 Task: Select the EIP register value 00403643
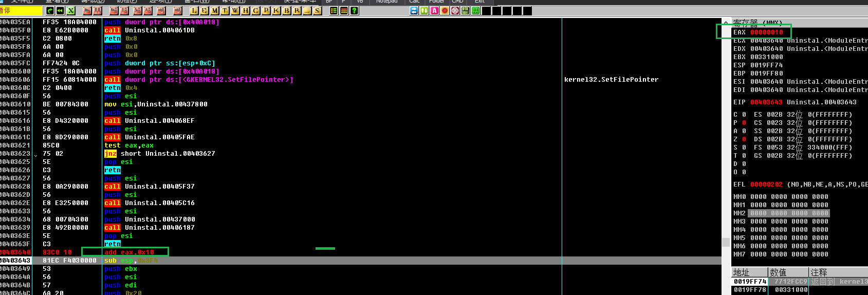tap(767, 102)
